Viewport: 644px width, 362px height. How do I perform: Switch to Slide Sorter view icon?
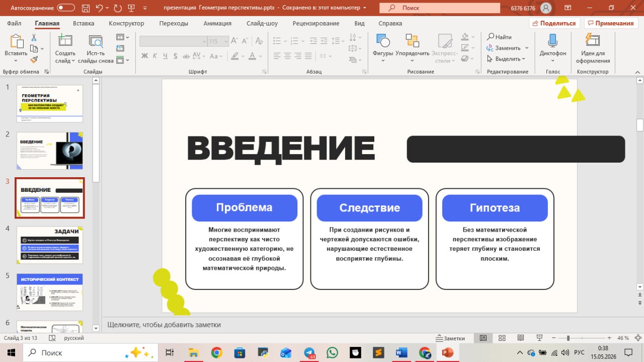point(502,338)
